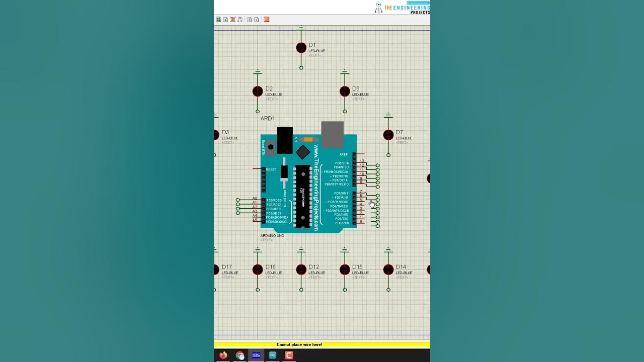Image resolution: width=644 pixels, height=362 pixels.
Task: Switch to Proteus ISIS in the taskbar
Action: click(256, 355)
